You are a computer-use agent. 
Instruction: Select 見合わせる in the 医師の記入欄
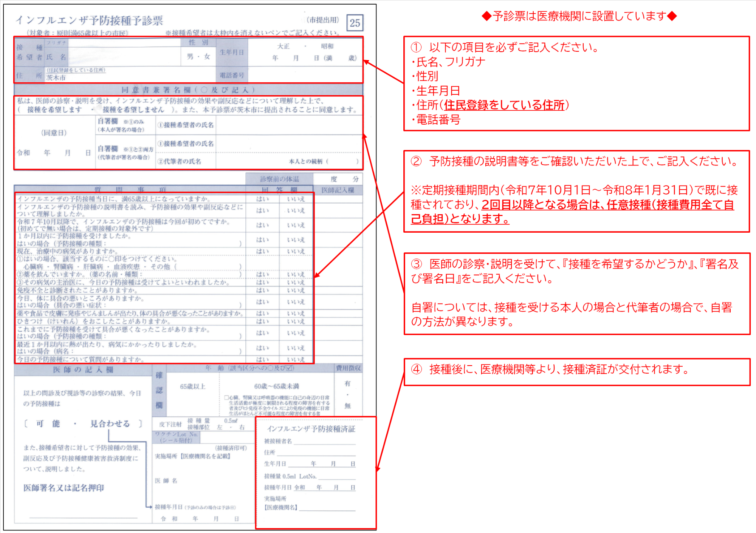(110, 423)
